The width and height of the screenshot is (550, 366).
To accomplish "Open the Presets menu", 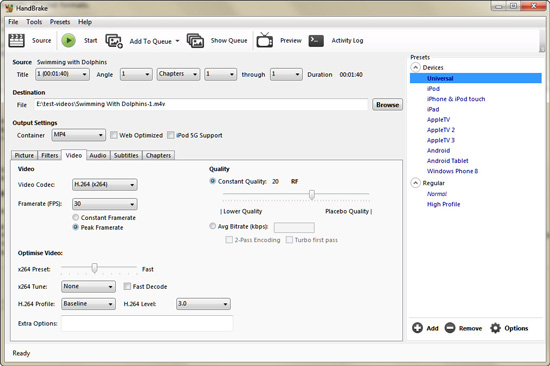I will [x=60, y=22].
